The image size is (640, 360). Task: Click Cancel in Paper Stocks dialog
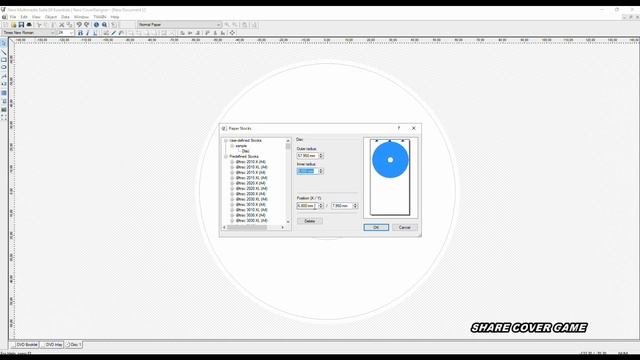(x=404, y=227)
